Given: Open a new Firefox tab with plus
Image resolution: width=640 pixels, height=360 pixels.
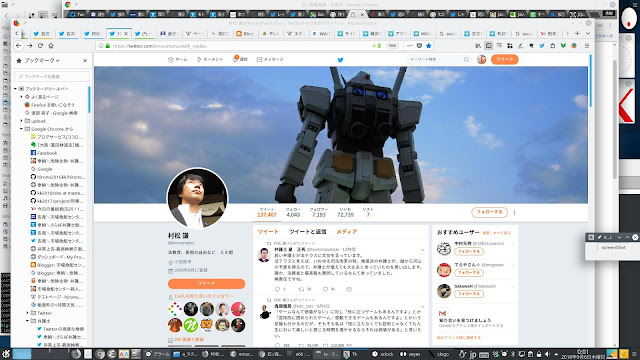Looking at the screenshot, I should (577, 33).
